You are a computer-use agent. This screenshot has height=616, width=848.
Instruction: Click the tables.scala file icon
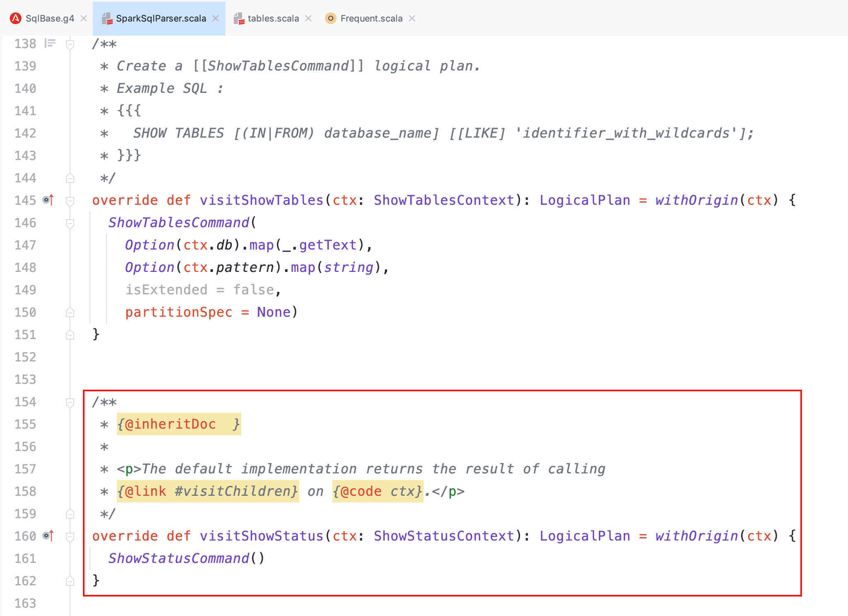click(239, 18)
